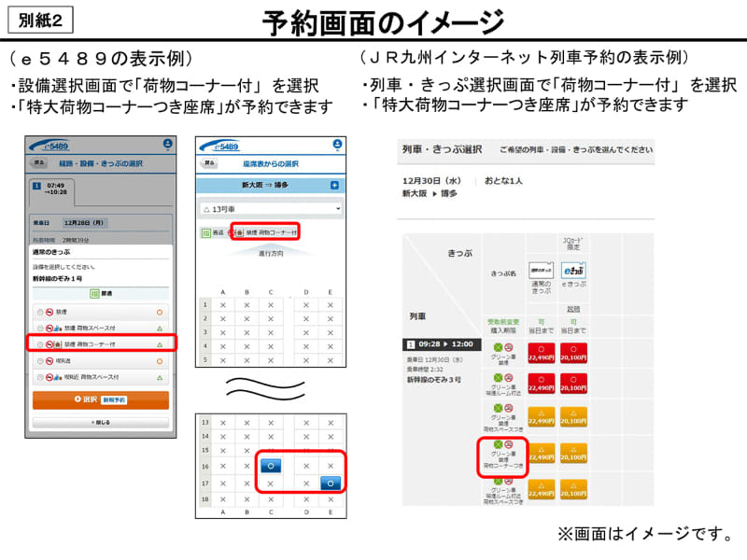Click the 12月30日(水) date text
The image size is (747, 560).
(x=431, y=181)
